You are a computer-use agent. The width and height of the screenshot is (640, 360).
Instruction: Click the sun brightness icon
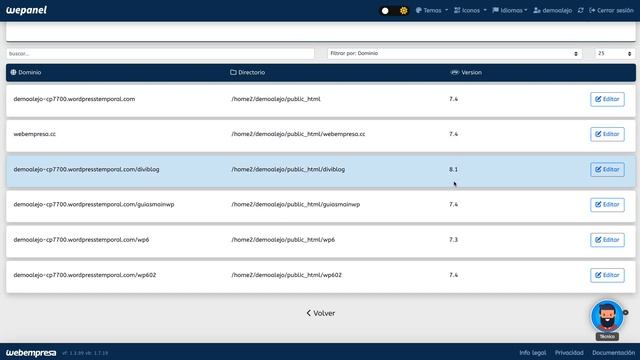(404, 11)
